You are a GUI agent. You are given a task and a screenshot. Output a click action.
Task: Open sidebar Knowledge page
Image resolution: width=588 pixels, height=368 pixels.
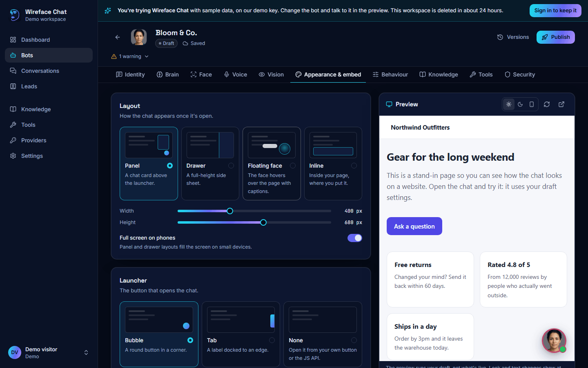[49, 109]
